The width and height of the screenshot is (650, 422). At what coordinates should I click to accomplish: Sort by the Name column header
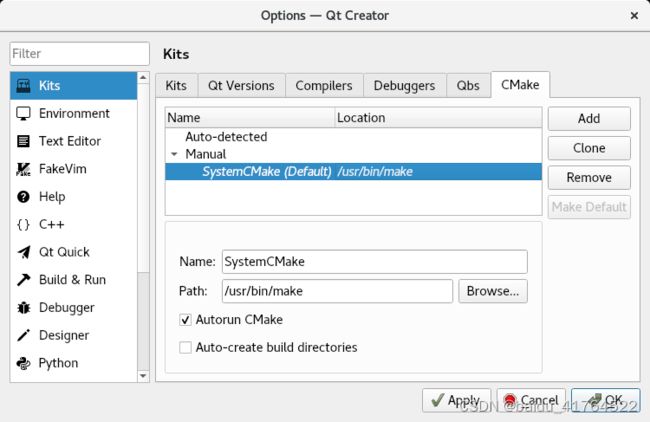coord(250,118)
